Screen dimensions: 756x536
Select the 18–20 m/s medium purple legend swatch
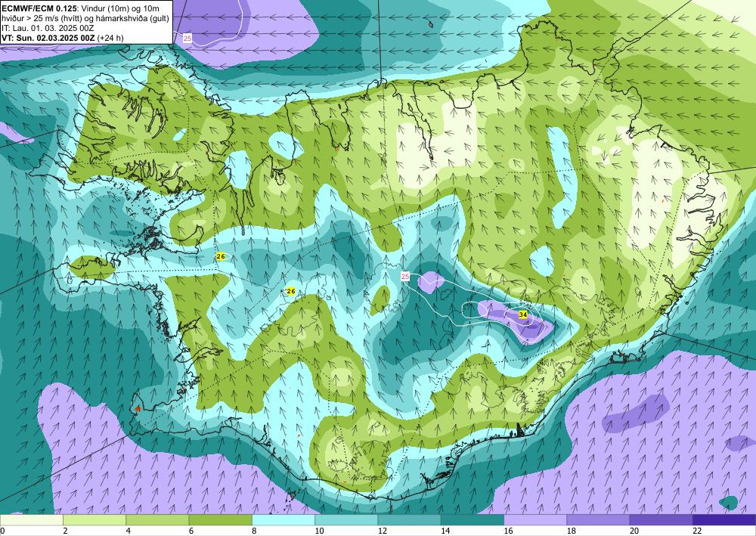point(598,520)
